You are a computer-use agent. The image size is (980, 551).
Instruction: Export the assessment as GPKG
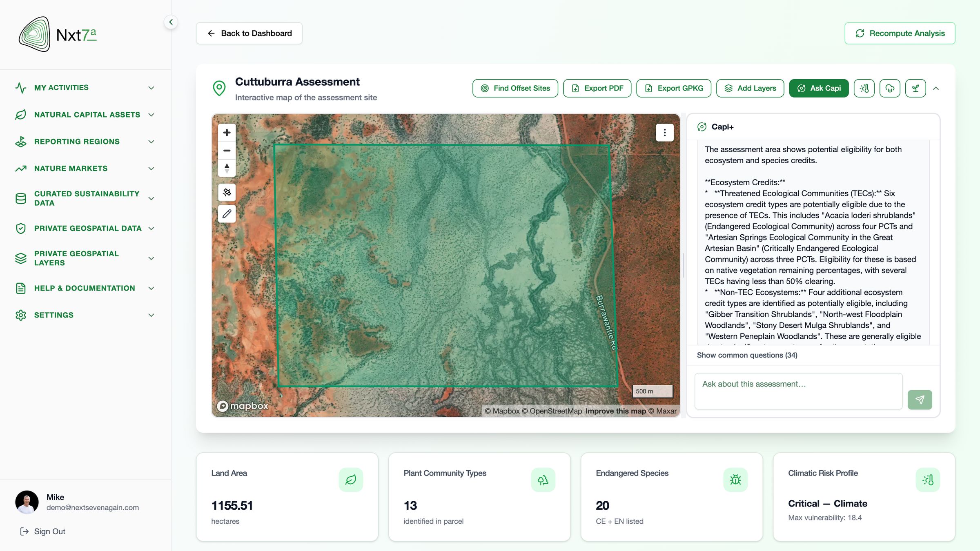point(674,88)
